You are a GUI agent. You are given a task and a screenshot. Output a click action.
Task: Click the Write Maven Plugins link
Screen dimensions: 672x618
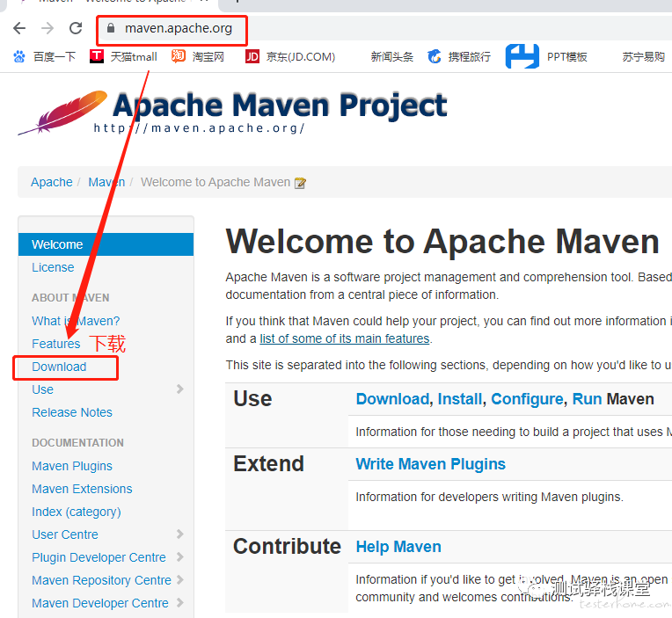click(x=431, y=464)
